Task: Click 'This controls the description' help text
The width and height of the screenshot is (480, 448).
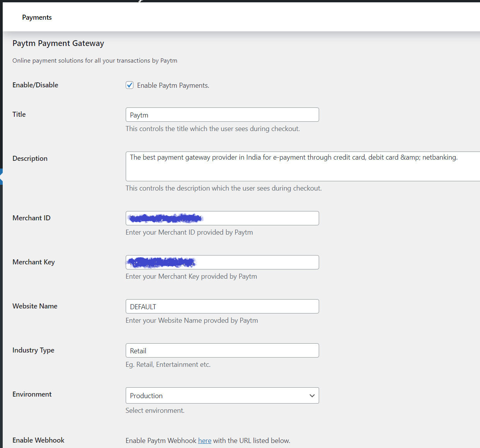Action: tap(224, 188)
